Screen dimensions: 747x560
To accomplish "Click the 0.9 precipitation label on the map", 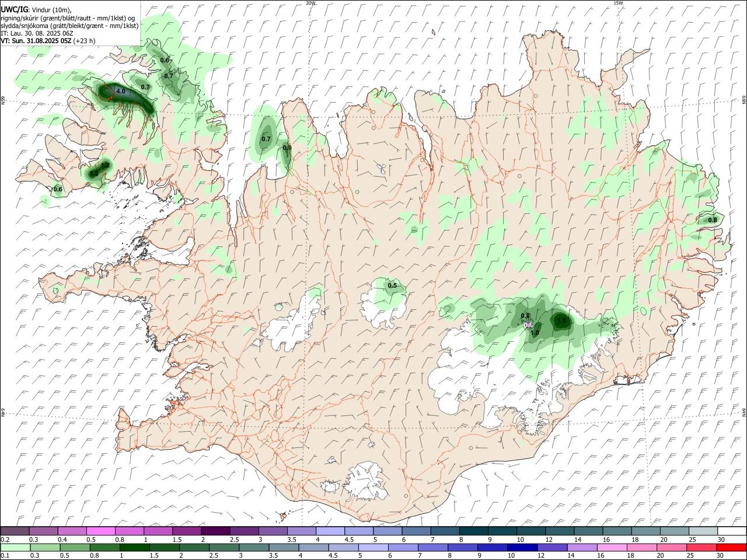I will [287, 148].
